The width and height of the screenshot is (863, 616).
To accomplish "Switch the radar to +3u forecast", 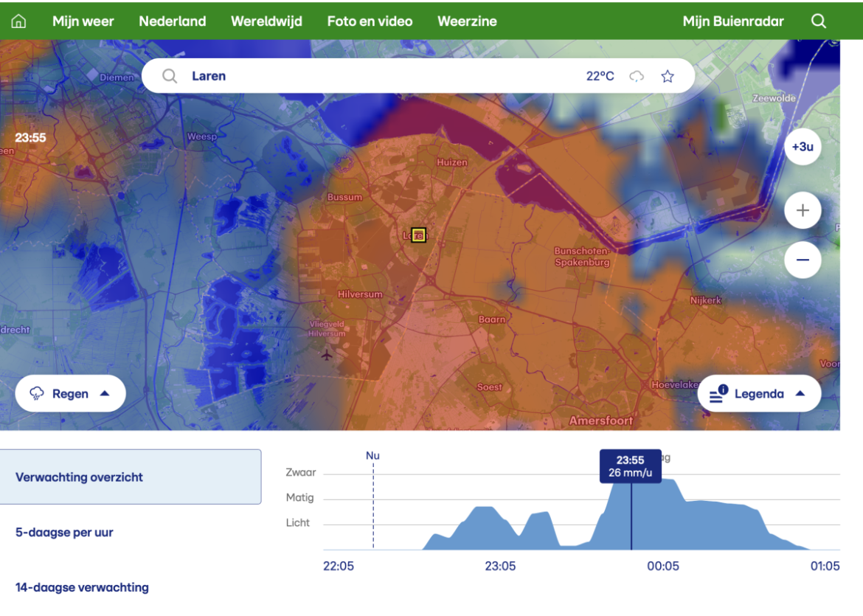I will [803, 146].
